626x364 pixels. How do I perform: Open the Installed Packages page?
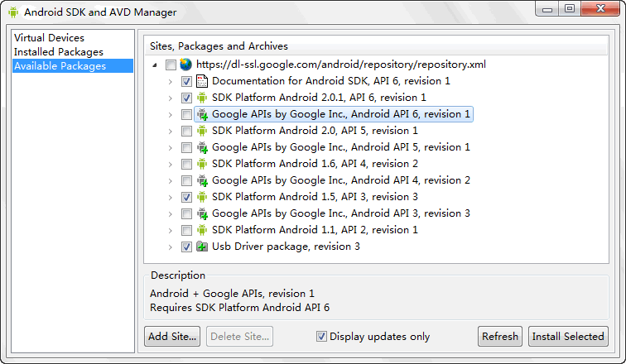click(x=59, y=52)
